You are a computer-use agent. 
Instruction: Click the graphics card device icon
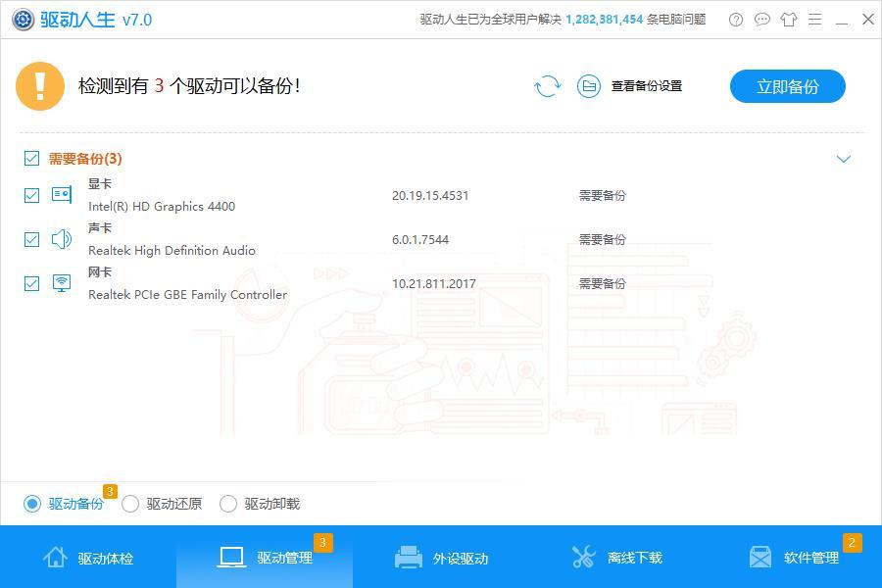[62, 195]
